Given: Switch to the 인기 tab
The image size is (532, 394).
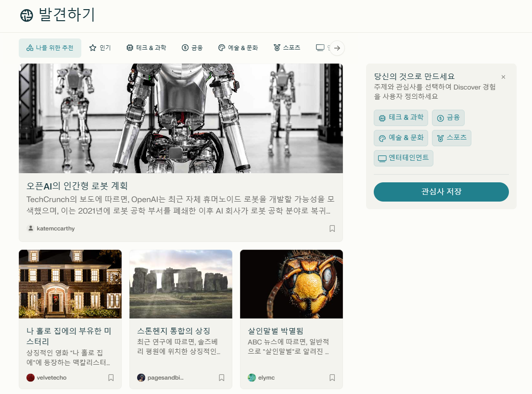Looking at the screenshot, I should [100, 48].
